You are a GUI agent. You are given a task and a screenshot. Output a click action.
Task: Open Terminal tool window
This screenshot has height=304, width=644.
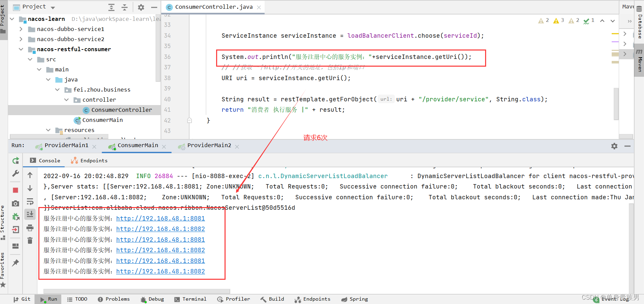(191, 299)
